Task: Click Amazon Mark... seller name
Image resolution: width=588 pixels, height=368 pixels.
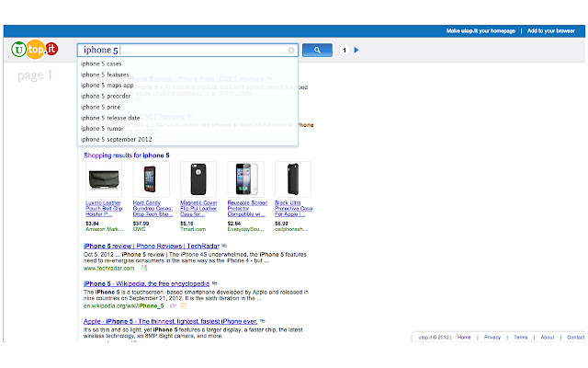Action: pos(105,229)
